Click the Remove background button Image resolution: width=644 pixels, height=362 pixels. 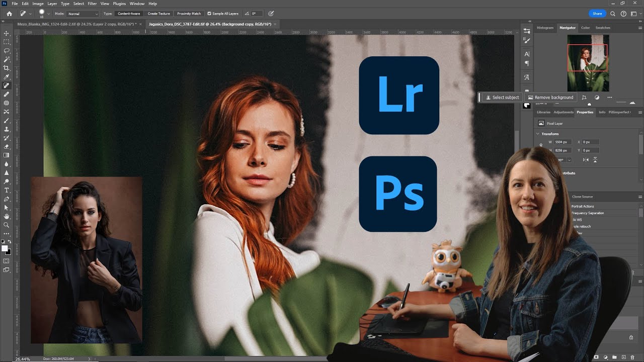click(x=550, y=98)
